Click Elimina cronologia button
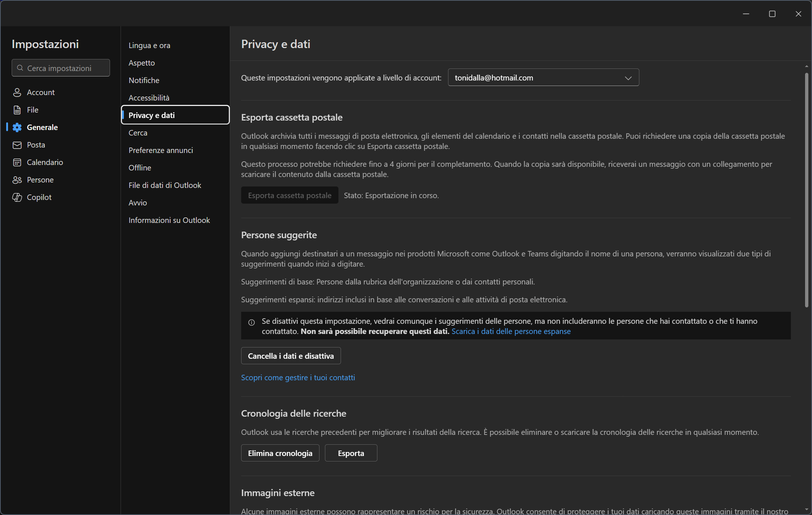Viewport: 812px width, 515px height. pos(280,453)
